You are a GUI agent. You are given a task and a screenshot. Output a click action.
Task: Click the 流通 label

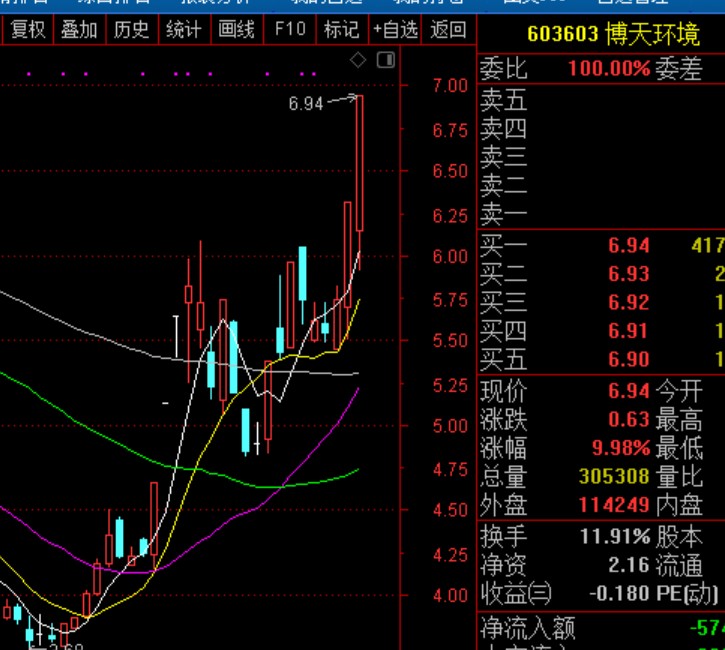(x=679, y=565)
